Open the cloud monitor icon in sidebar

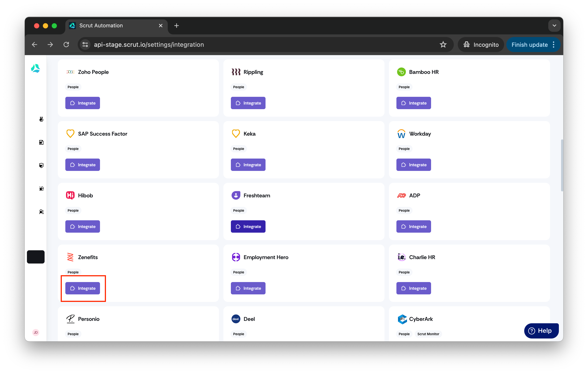(x=41, y=189)
